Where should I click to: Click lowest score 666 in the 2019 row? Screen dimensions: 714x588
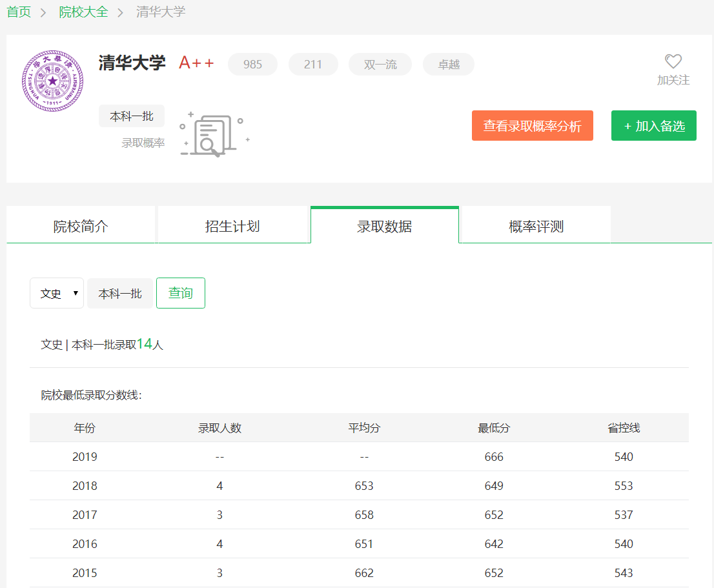point(494,456)
